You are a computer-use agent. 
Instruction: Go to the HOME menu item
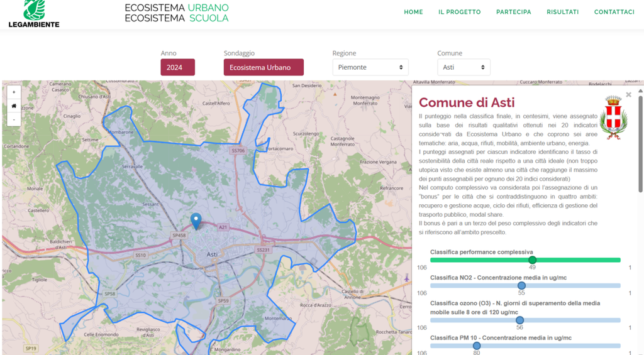(x=413, y=12)
